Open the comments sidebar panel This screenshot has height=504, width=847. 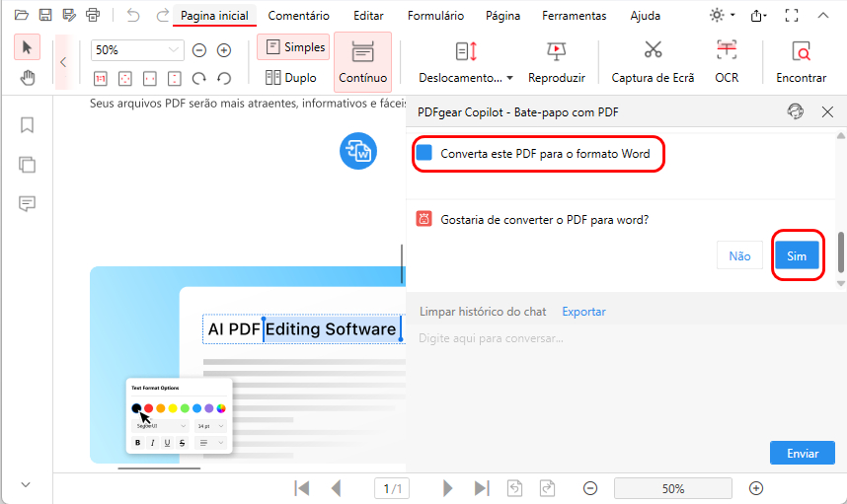[27, 203]
